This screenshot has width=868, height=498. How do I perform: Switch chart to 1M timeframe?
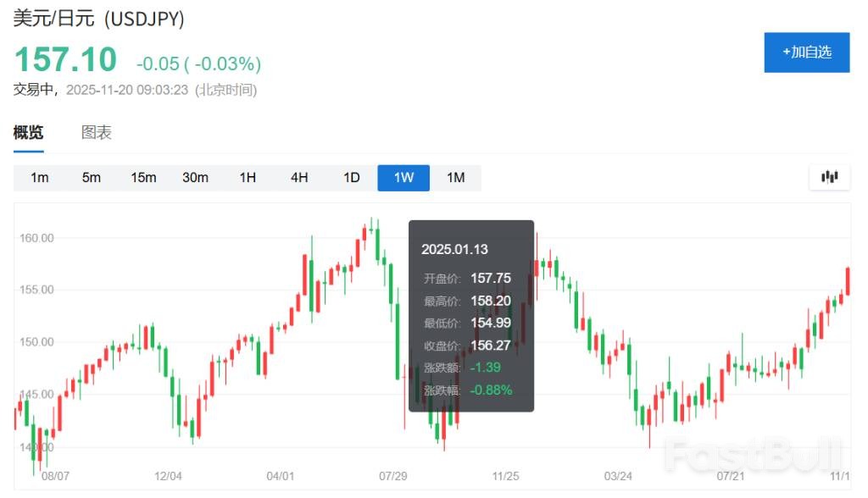(456, 177)
